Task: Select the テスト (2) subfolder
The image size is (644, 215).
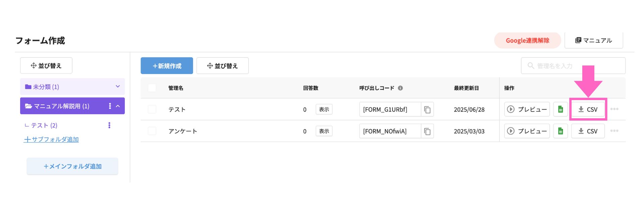Action: [44, 125]
